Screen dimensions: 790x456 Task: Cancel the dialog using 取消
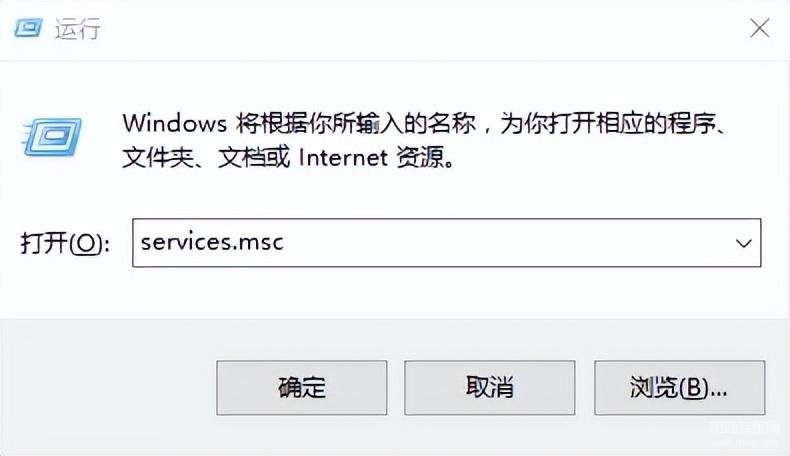pos(490,387)
